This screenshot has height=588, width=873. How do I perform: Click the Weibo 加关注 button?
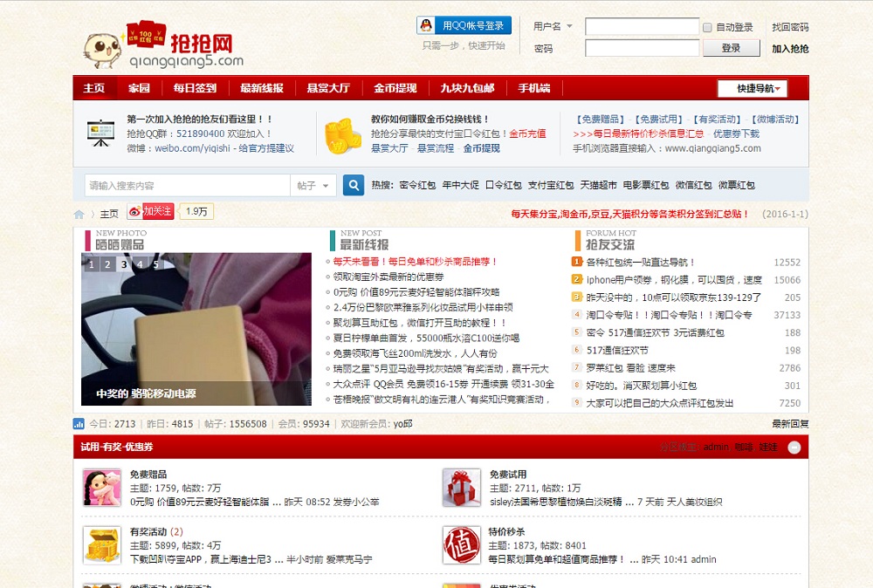[x=151, y=211]
